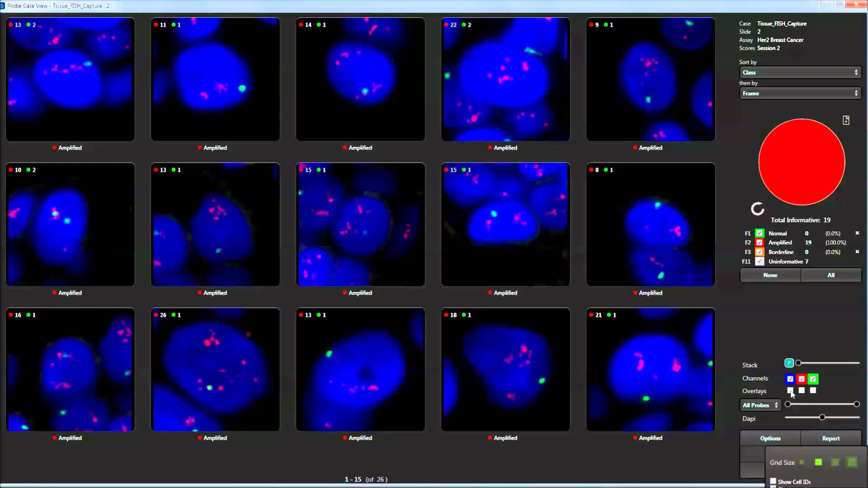Expand the All Probes selector
Image resolution: width=868 pixels, height=488 pixels.
point(760,405)
